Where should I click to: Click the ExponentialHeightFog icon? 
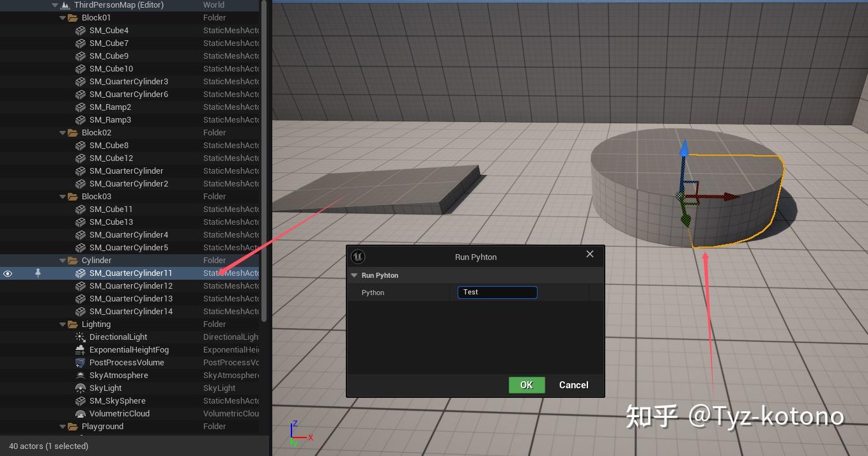[80, 349]
